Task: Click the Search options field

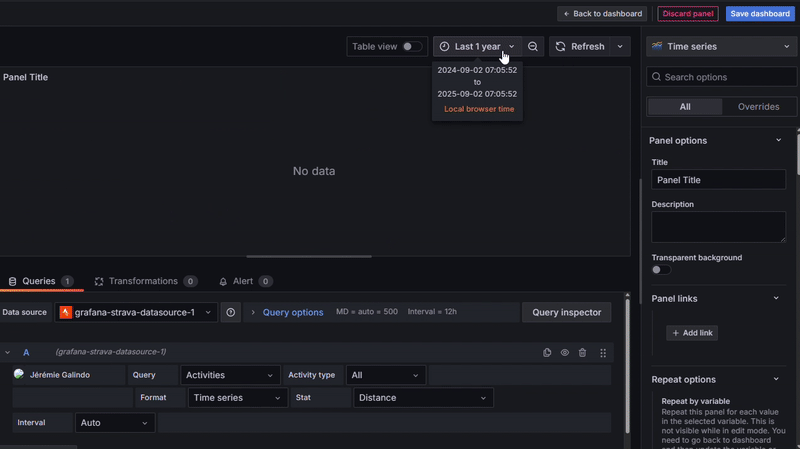Action: (721, 77)
